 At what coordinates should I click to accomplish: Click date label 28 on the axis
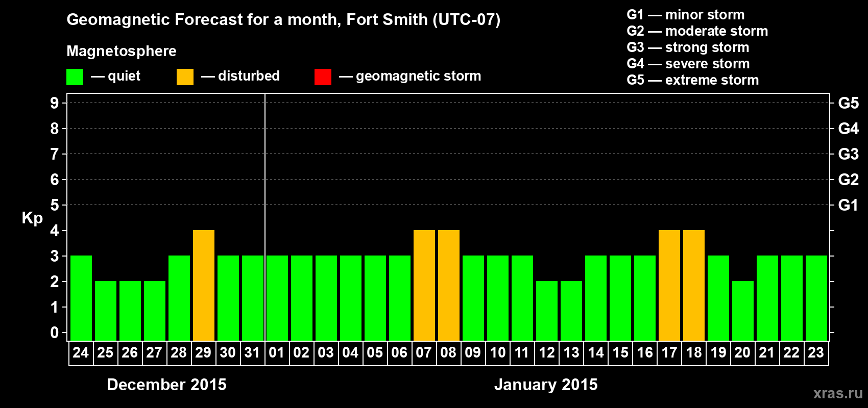[x=179, y=353]
